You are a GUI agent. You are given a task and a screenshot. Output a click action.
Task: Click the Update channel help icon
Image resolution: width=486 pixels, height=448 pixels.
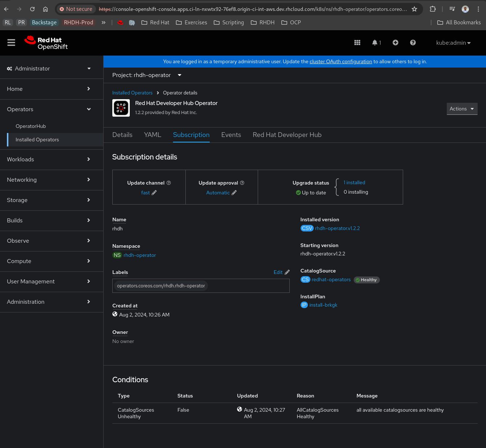point(169,183)
